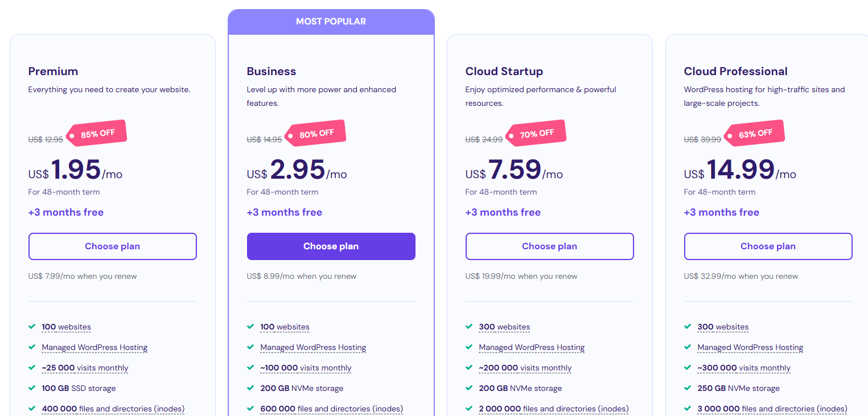The height and width of the screenshot is (416, 868).
Task: Click the 85% OFF discount tag
Action: pos(97,134)
